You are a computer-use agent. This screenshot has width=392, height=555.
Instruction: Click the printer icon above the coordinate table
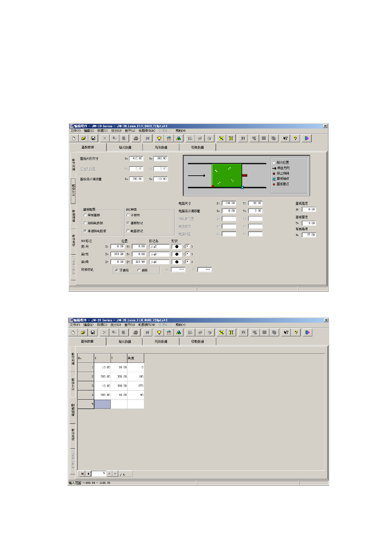[135, 333]
